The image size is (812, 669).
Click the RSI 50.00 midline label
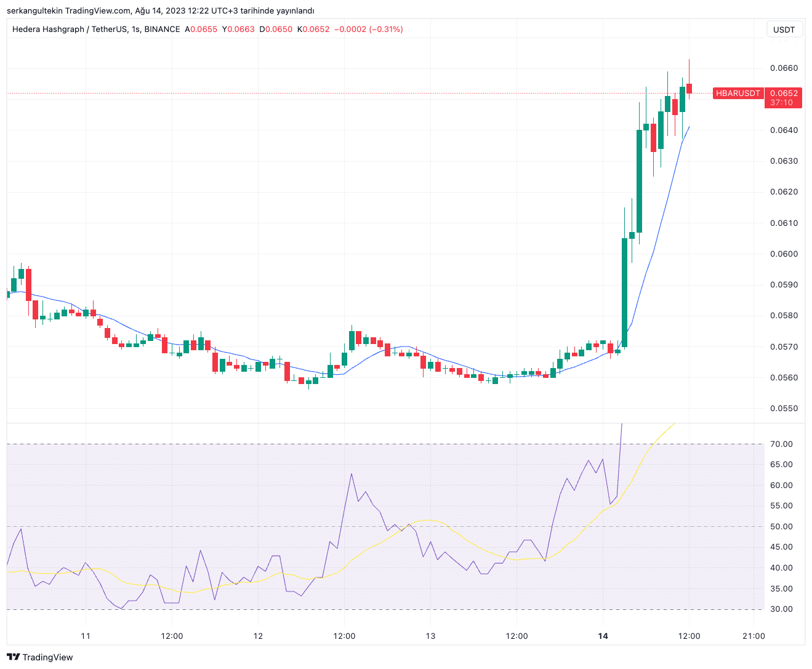781,526
